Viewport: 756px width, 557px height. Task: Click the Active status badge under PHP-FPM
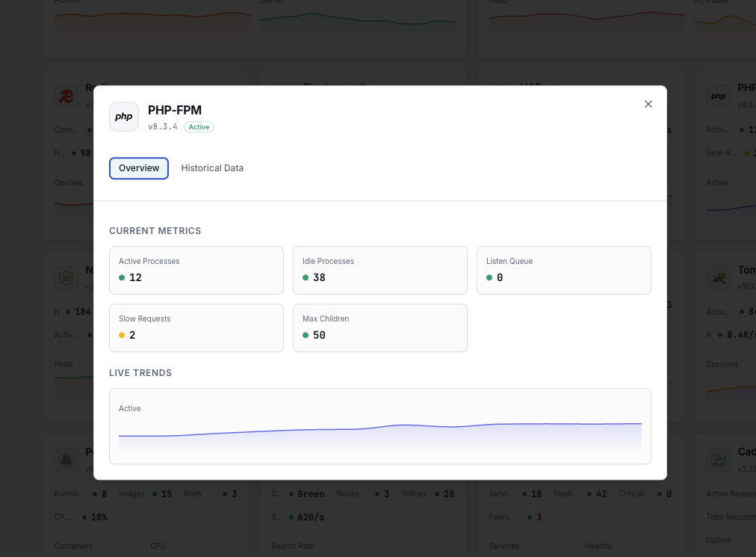[199, 126]
